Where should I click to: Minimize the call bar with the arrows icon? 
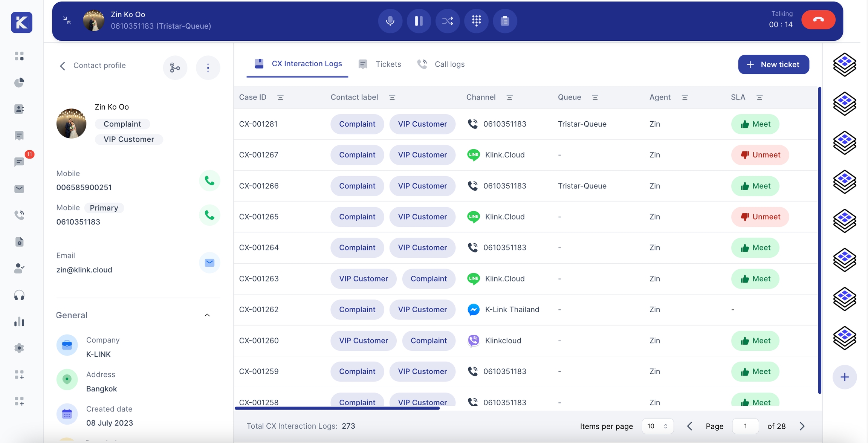(67, 20)
